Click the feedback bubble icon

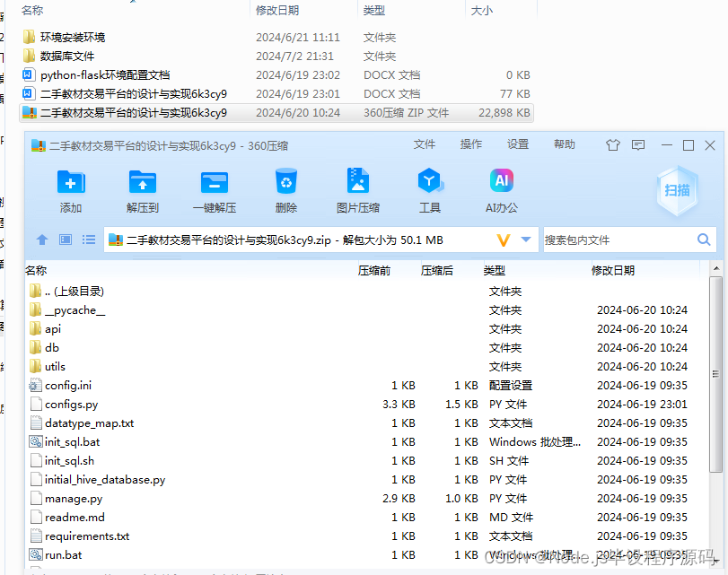tap(639, 144)
